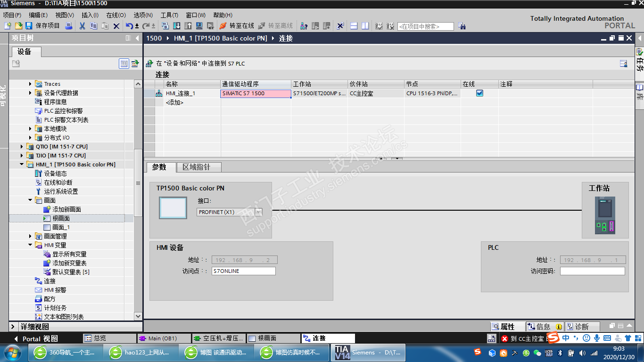644x362 pixels.
Task: Collapse the project tree with arrow icon
Action: [x=137, y=38]
